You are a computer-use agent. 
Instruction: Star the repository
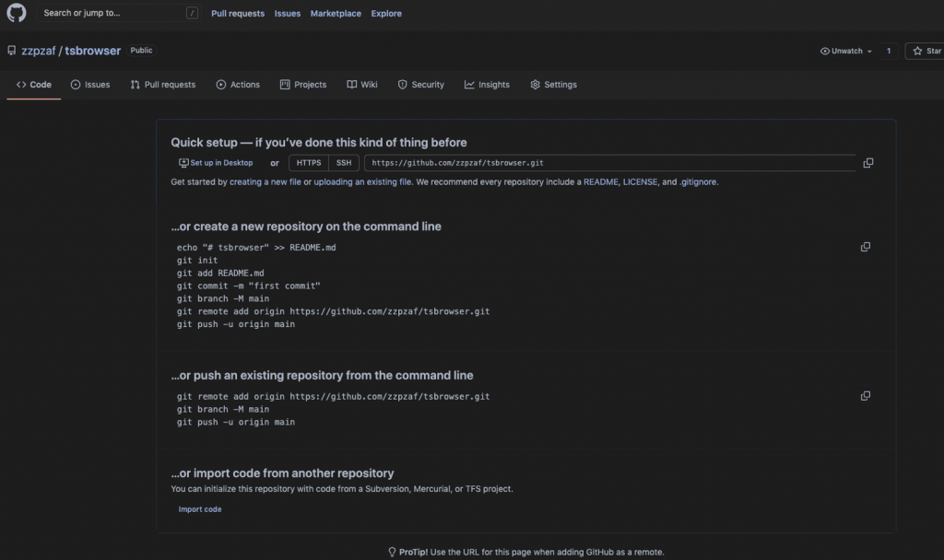point(925,52)
